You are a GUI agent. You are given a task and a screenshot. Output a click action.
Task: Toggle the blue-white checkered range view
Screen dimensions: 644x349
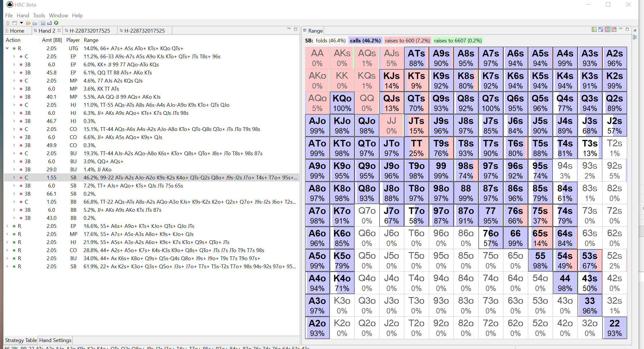point(601,29)
